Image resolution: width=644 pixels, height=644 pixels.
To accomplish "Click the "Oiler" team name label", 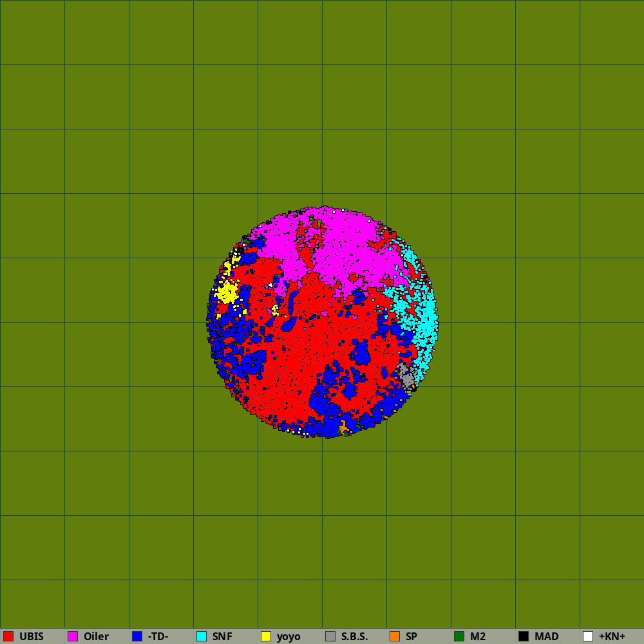I will click(x=96, y=636).
